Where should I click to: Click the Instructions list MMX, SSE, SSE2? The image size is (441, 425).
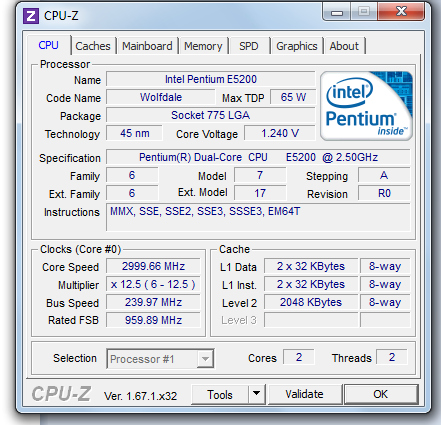258,217
